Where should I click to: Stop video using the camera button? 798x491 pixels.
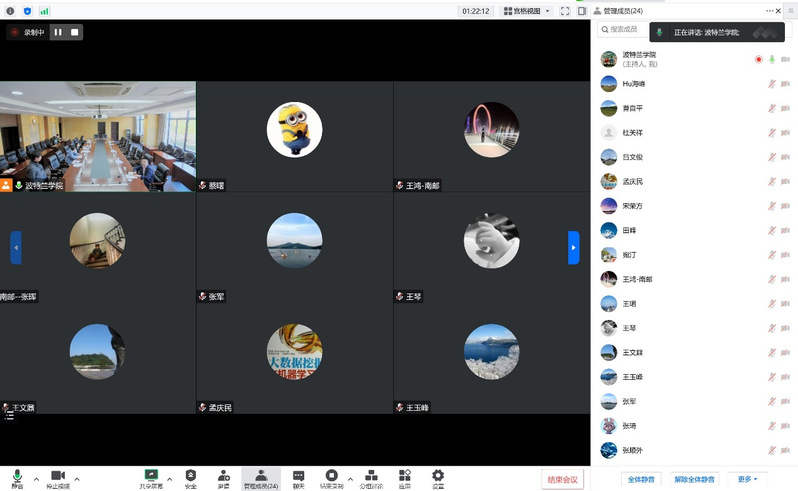[57, 477]
